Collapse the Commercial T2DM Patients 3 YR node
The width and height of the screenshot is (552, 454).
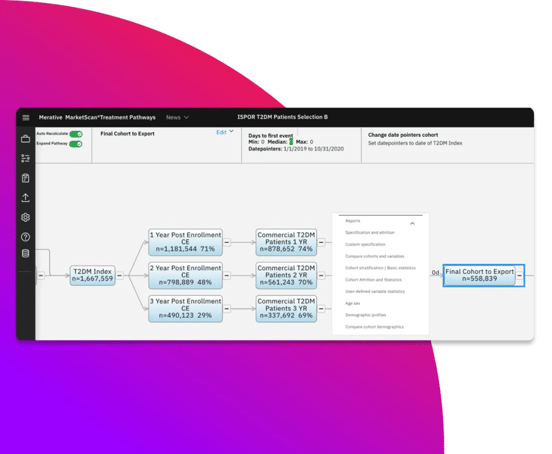(x=321, y=309)
